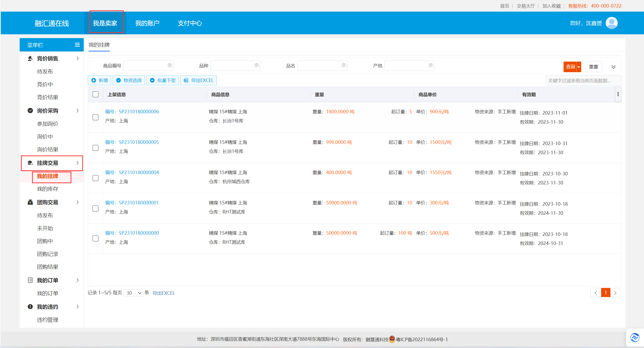Focus the keyword filter input field

click(x=583, y=81)
